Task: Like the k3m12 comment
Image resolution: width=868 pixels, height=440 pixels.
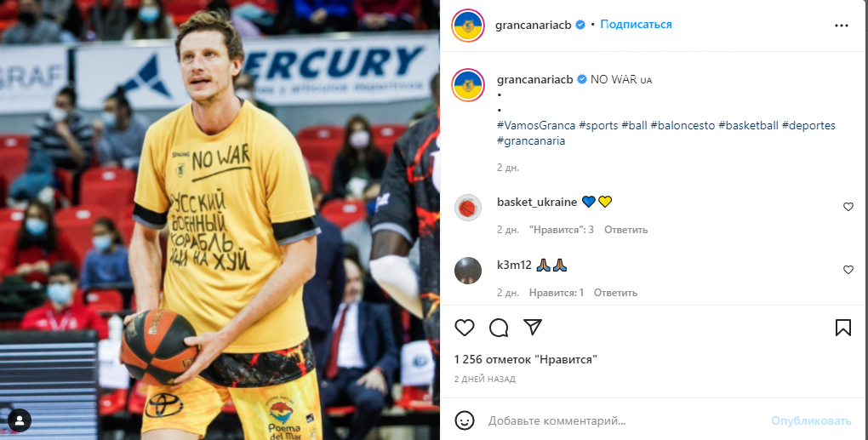Action: pos(848,270)
